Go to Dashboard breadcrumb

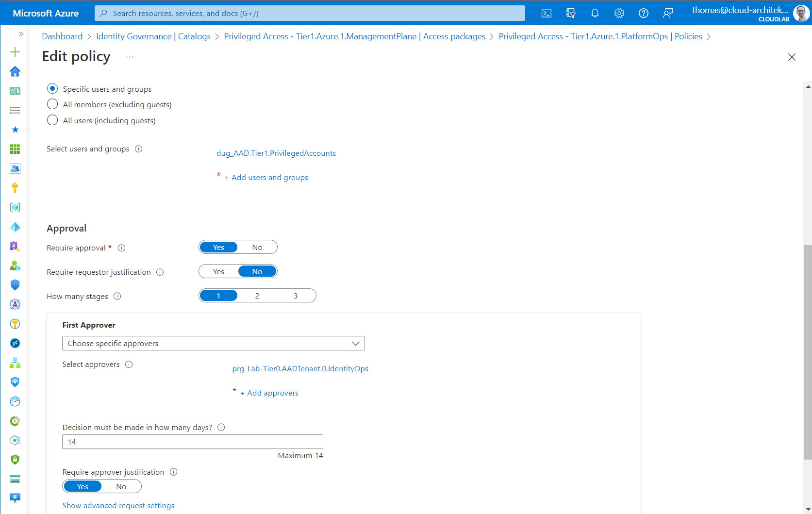[62, 36]
